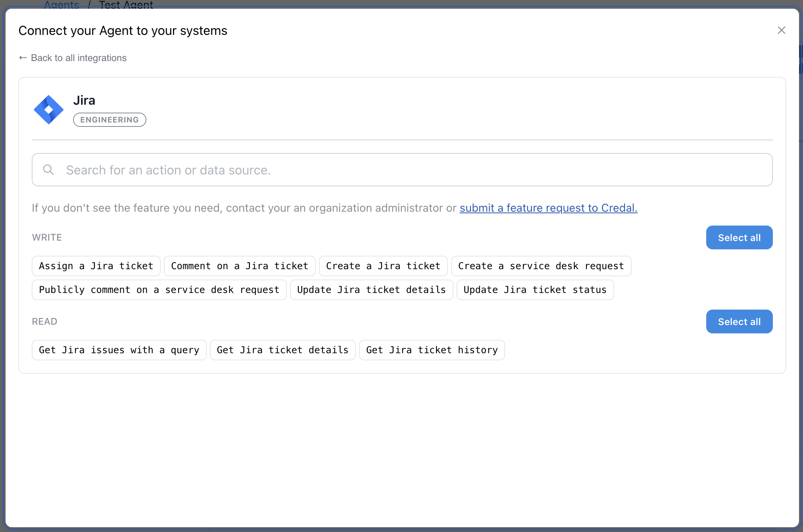Enable 'Create a Jira ticket' action

(x=383, y=266)
